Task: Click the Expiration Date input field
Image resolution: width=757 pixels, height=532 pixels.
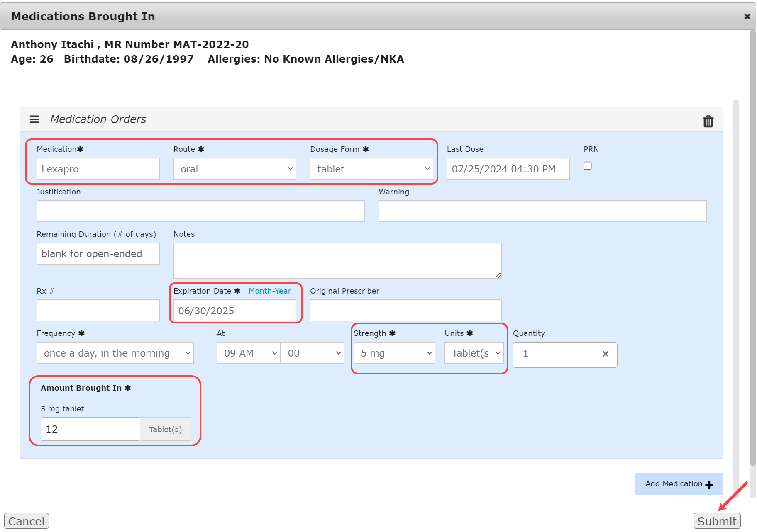Action: tap(234, 311)
